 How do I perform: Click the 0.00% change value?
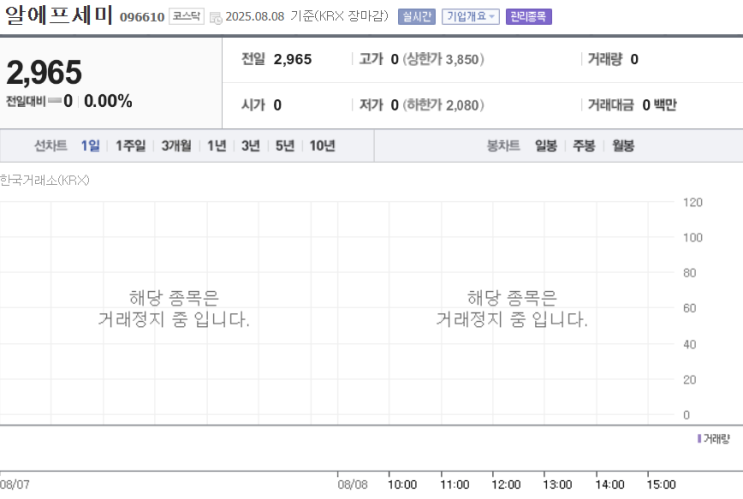click(x=108, y=101)
